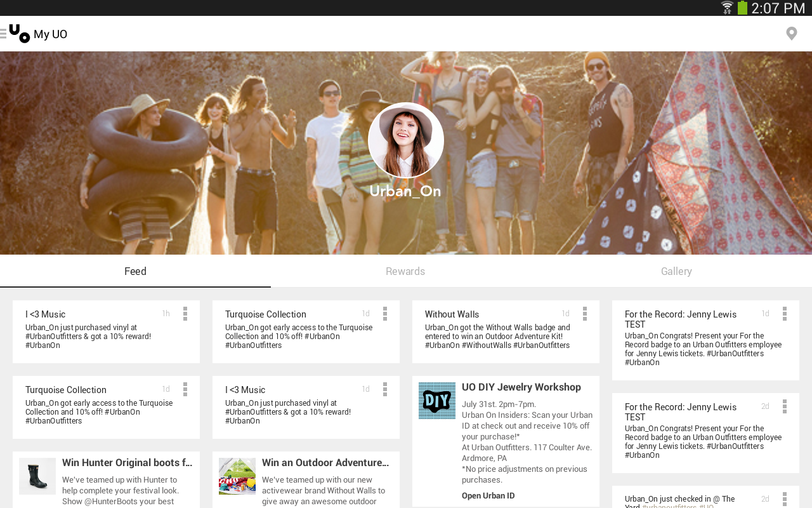
Task: Open overflow menu on second-row Turquoise Collection card
Action: tap(185, 389)
